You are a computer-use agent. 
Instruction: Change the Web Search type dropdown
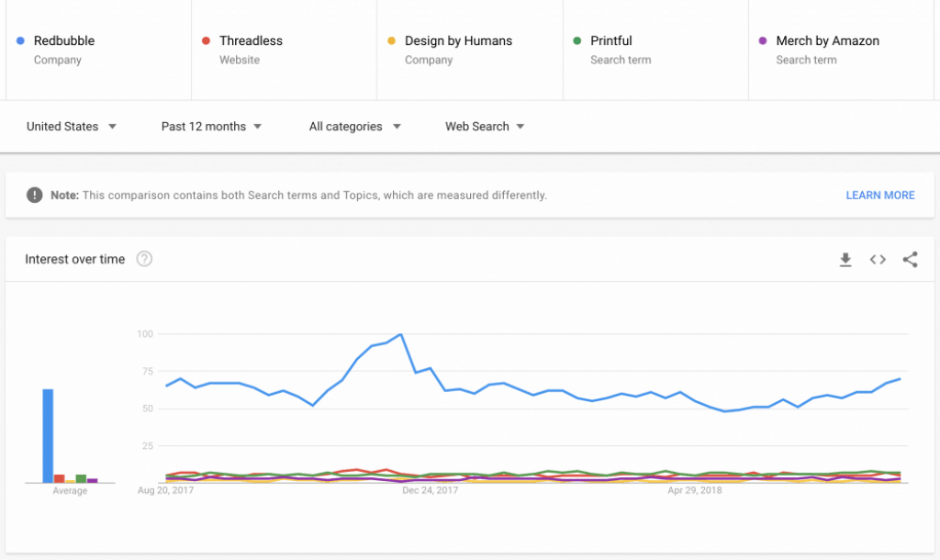[485, 127]
